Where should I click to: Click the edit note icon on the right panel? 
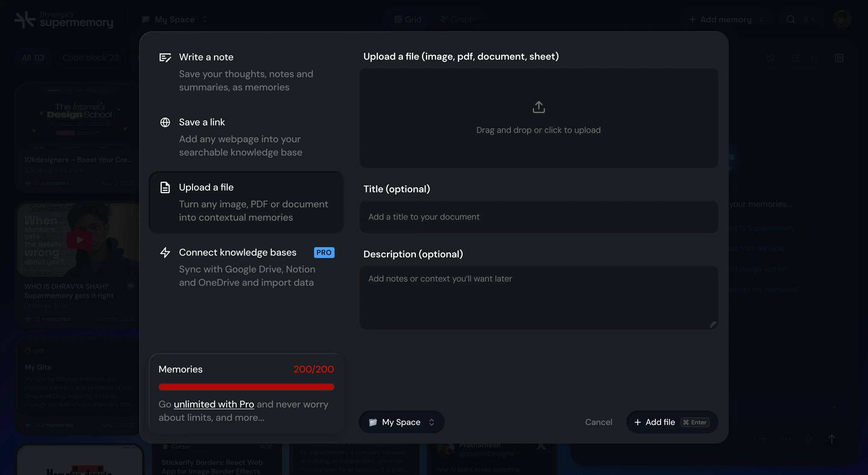797,58
